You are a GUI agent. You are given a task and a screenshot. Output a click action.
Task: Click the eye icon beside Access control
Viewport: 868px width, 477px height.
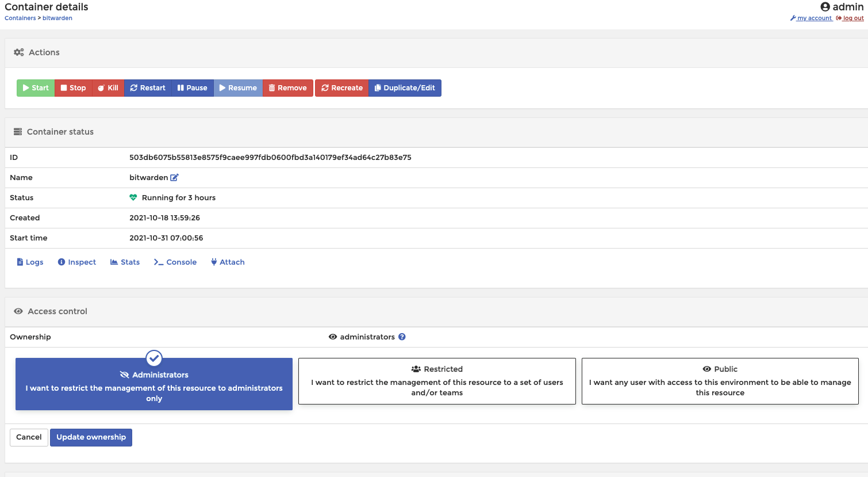pyautogui.click(x=18, y=311)
